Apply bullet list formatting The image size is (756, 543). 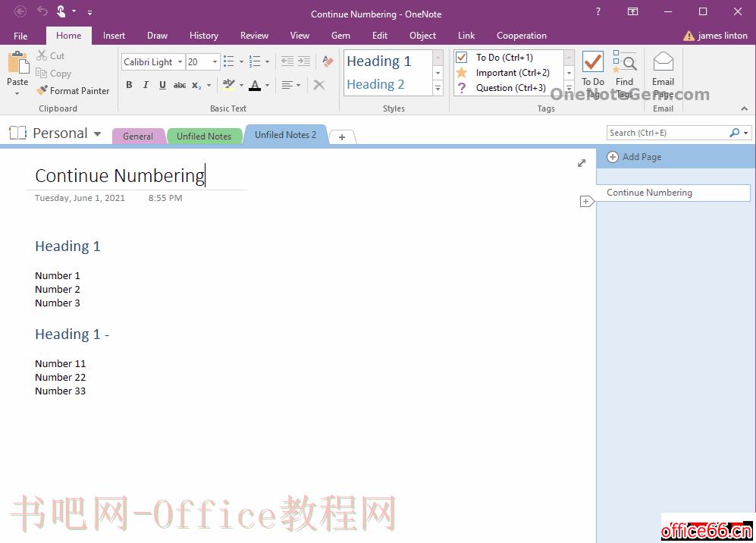229,61
